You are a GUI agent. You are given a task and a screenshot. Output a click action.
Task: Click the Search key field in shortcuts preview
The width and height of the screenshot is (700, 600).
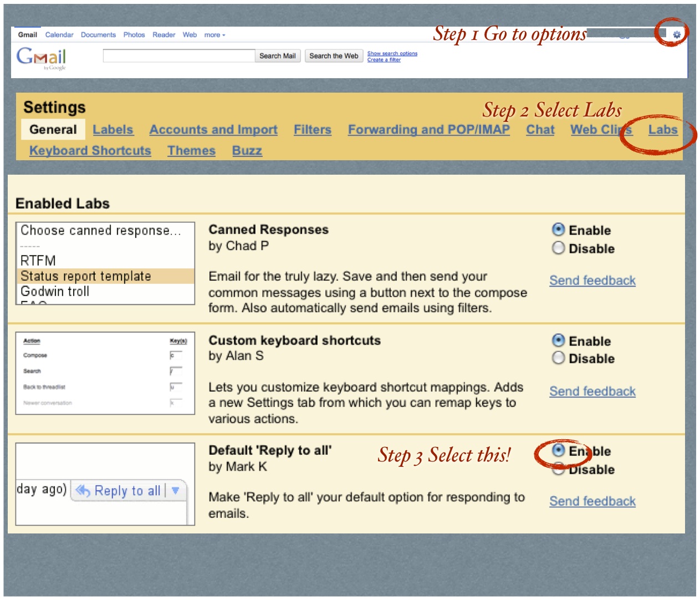176,372
